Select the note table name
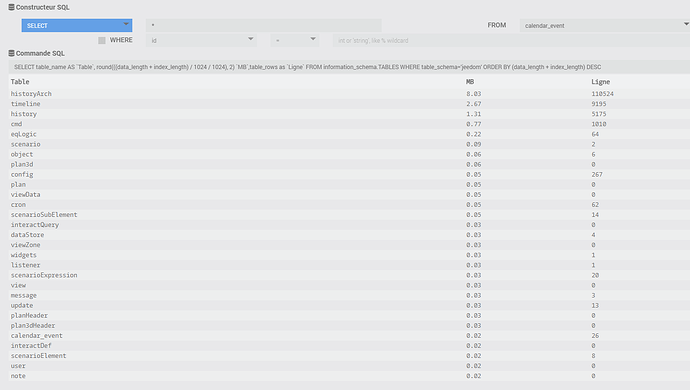This screenshot has height=390, width=690. pos(18,376)
